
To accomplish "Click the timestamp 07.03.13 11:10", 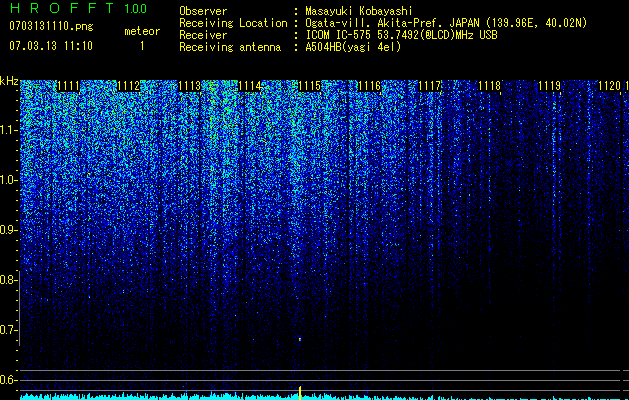I will tap(51, 46).
